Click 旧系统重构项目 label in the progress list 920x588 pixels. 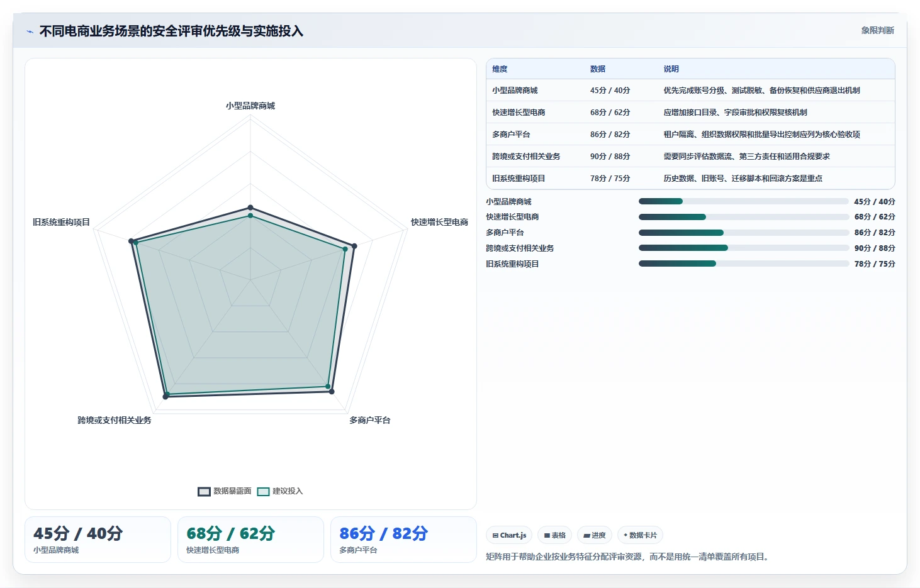(x=512, y=264)
